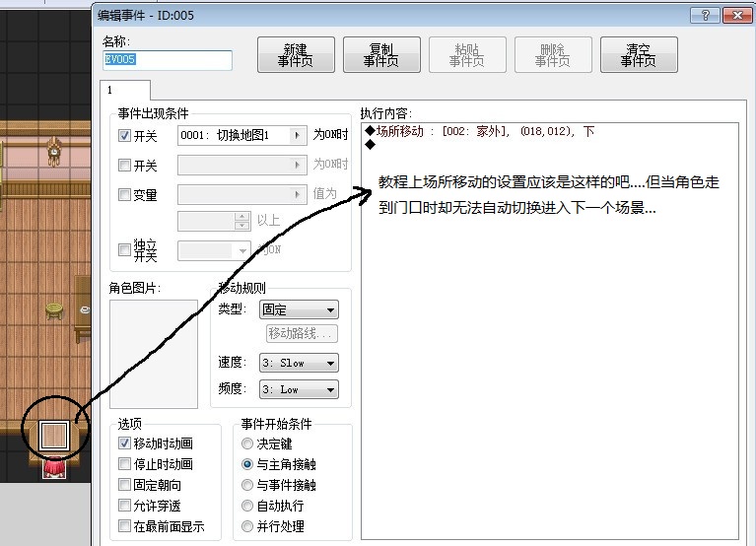Click the 清空事件页 button
The width and height of the screenshot is (756, 546).
click(x=639, y=55)
